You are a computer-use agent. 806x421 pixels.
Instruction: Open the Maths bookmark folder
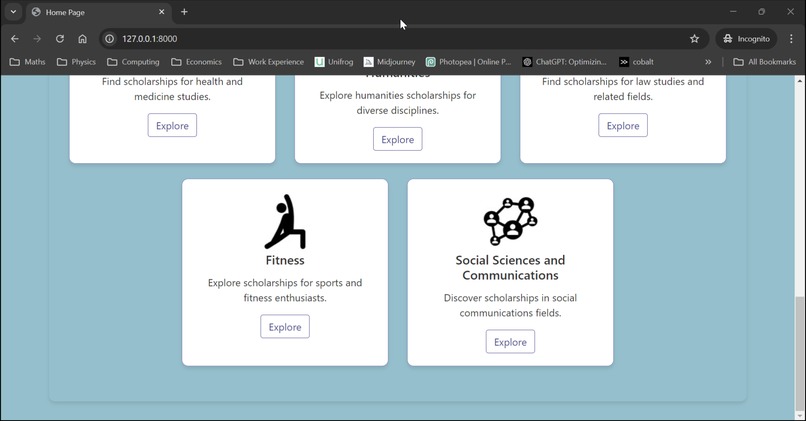coord(28,62)
